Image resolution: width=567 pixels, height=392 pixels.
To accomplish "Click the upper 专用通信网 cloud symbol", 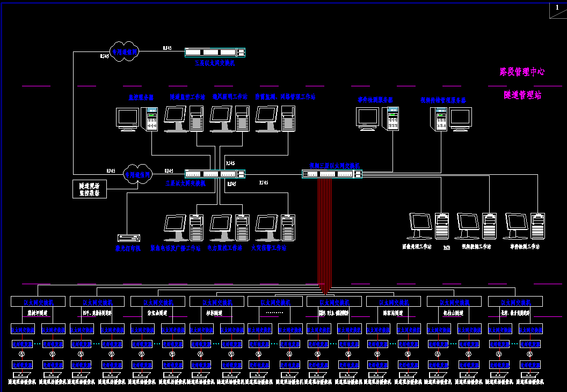I will pos(125,51).
